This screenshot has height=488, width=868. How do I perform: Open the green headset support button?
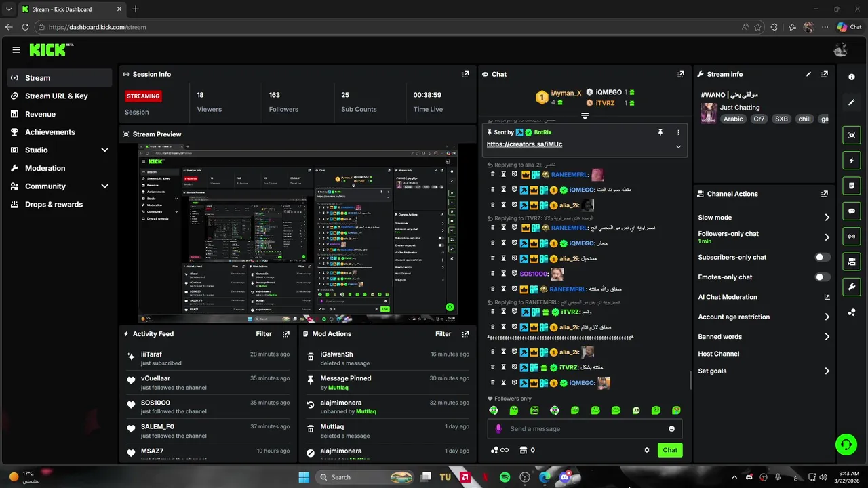tap(846, 445)
